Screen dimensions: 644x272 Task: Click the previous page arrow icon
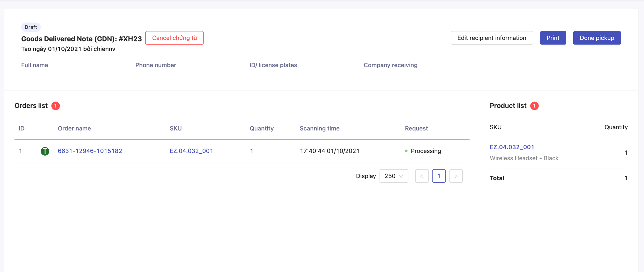[x=422, y=176]
